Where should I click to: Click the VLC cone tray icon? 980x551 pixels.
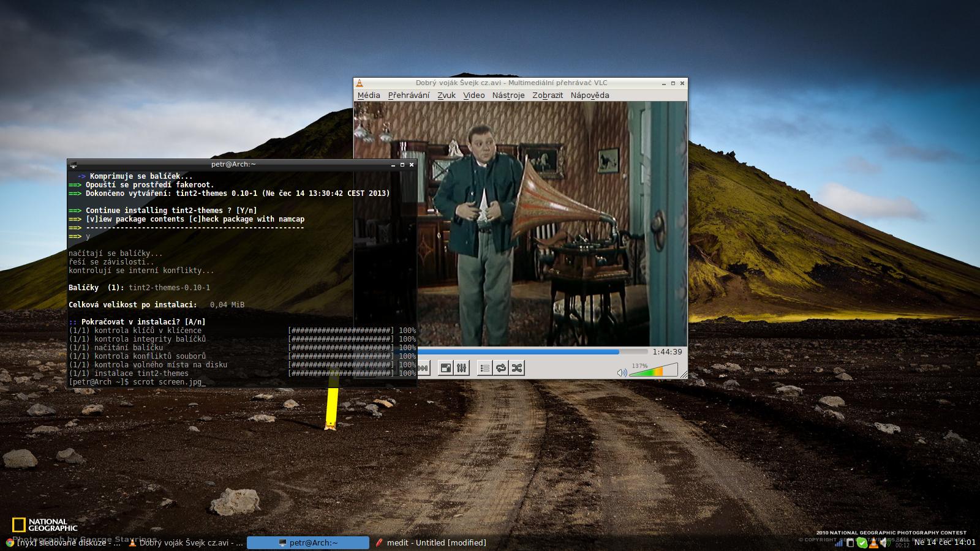(x=873, y=543)
